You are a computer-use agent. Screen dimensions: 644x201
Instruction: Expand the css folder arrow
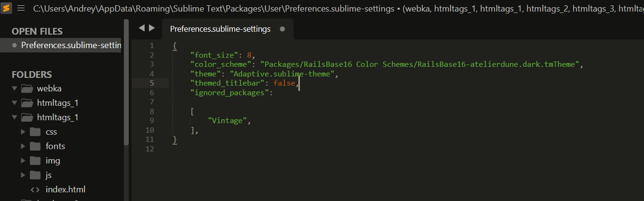(23, 132)
